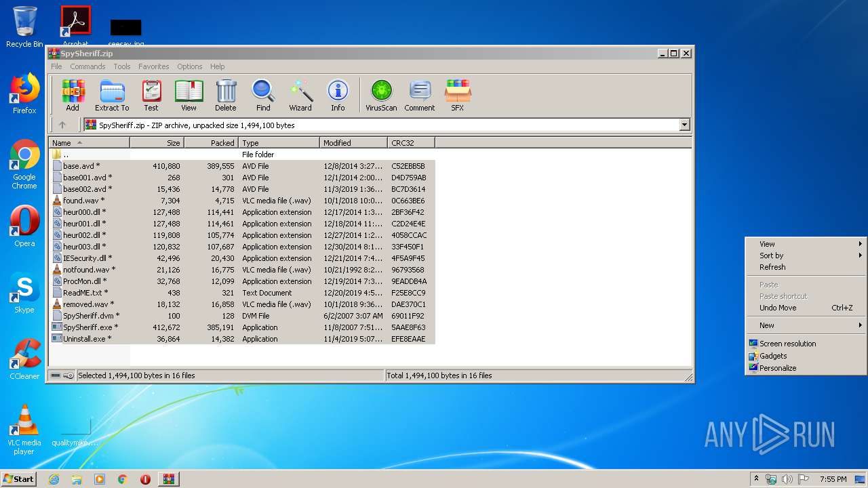Image resolution: width=868 pixels, height=488 pixels.
Task: Select ProcMon.dll in the file list
Action: click(x=243, y=281)
